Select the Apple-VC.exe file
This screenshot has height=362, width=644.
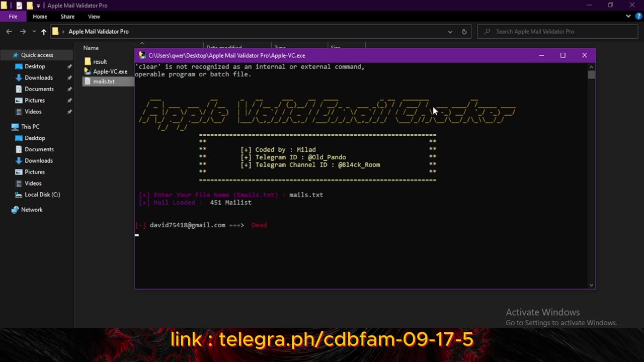[110, 72]
